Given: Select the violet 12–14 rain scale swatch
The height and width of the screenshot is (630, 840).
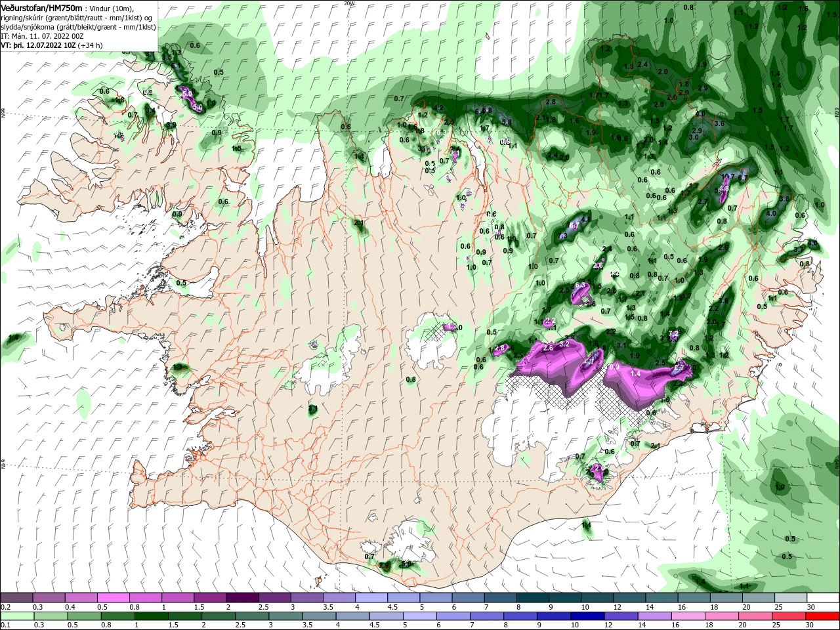Looking at the screenshot, I should coord(621,616).
